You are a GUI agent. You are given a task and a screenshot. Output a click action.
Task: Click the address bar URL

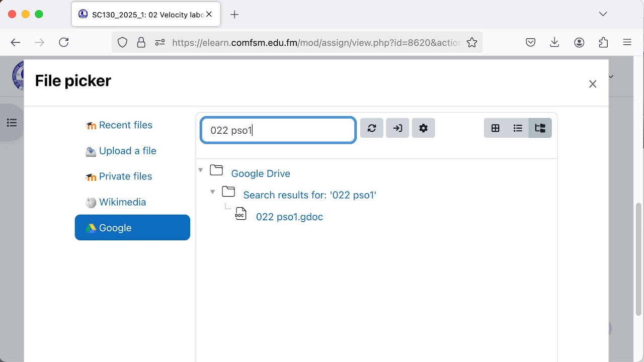click(x=316, y=43)
